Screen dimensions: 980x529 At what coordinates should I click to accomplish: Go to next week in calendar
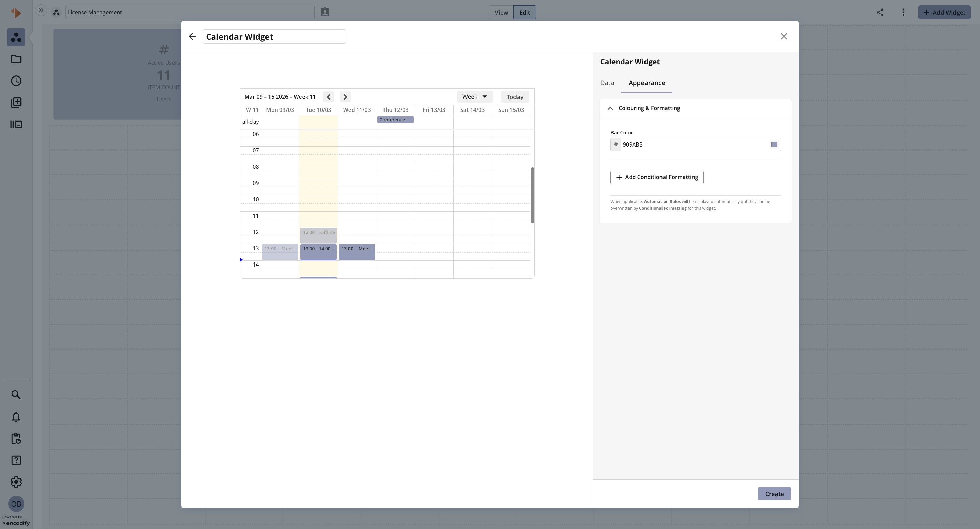[345, 97]
